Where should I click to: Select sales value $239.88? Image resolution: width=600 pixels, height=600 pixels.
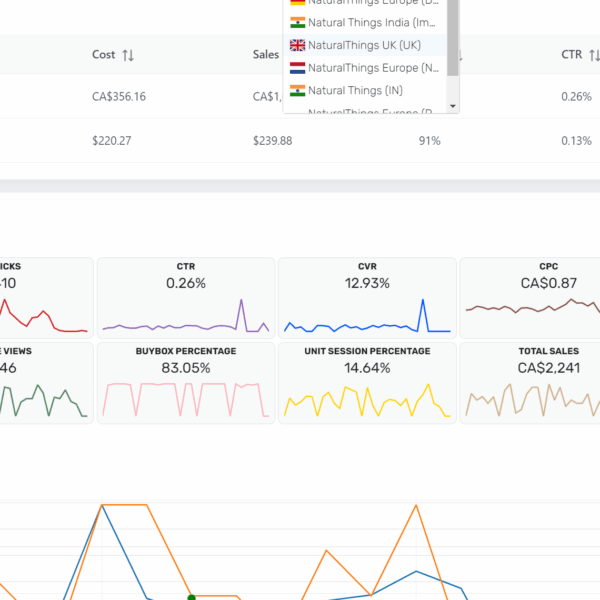(272, 141)
